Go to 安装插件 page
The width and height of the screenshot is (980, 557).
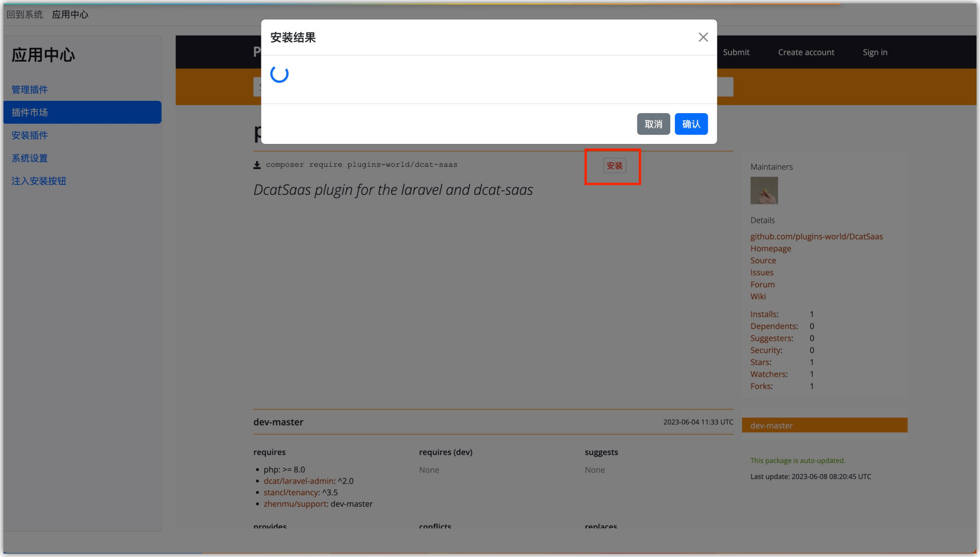coord(30,135)
